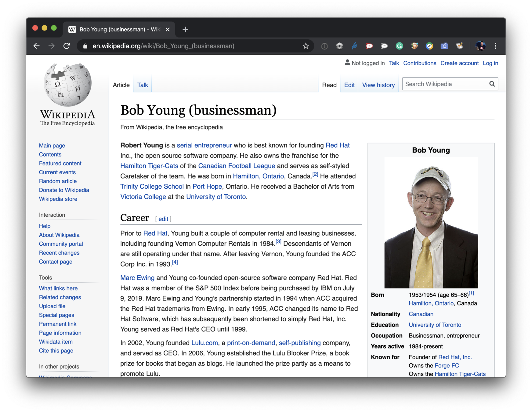The height and width of the screenshot is (412, 532).
Task: Open Featured content in the sidebar
Action: coord(60,163)
